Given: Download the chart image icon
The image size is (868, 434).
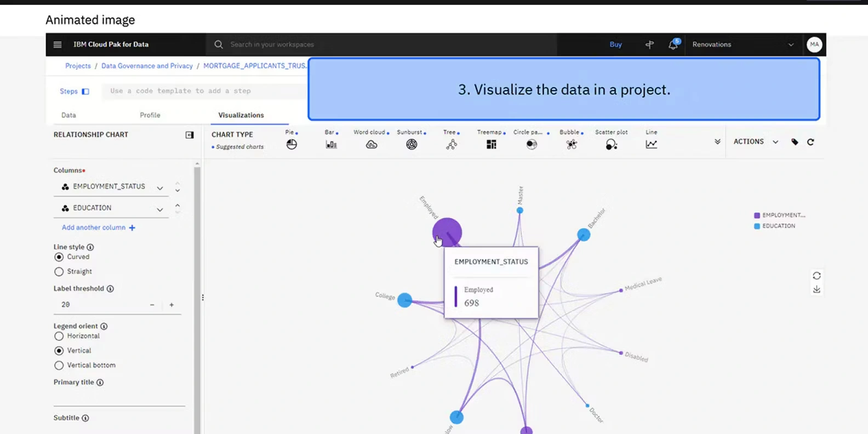Looking at the screenshot, I should pyautogui.click(x=816, y=289).
